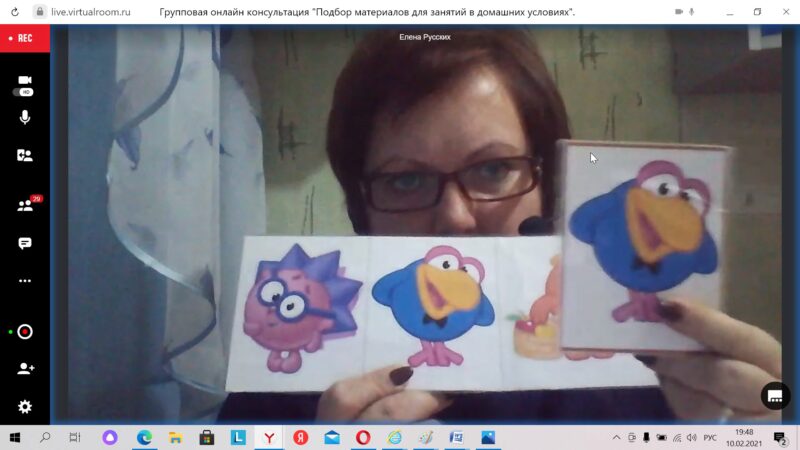This screenshot has width=800, height=450.
Task: Open the Mail app from the taskbar
Action: [332, 437]
